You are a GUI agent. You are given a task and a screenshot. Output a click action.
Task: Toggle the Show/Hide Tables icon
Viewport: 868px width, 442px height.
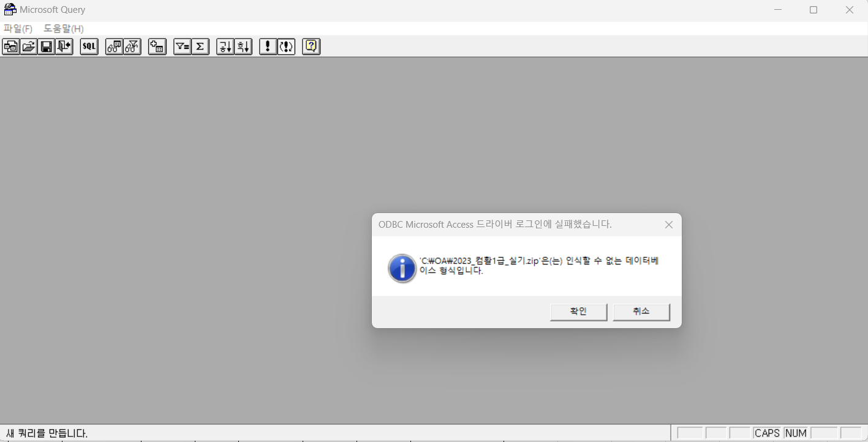[115, 47]
